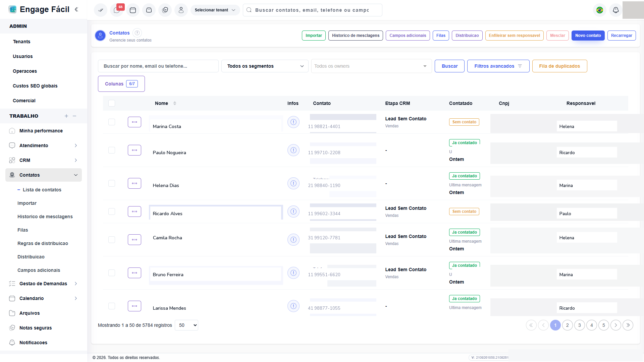
Task: Click the Enfileirar sem responsavel button
Action: pos(514,36)
